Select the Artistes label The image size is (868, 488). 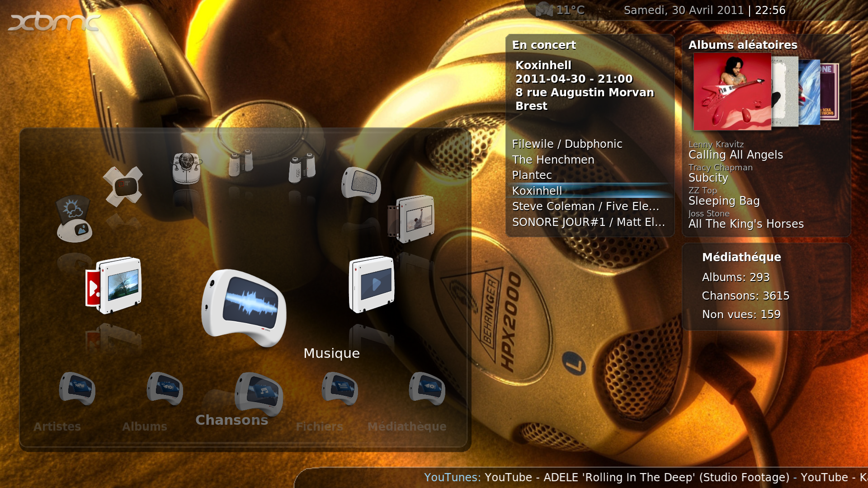[x=57, y=427]
